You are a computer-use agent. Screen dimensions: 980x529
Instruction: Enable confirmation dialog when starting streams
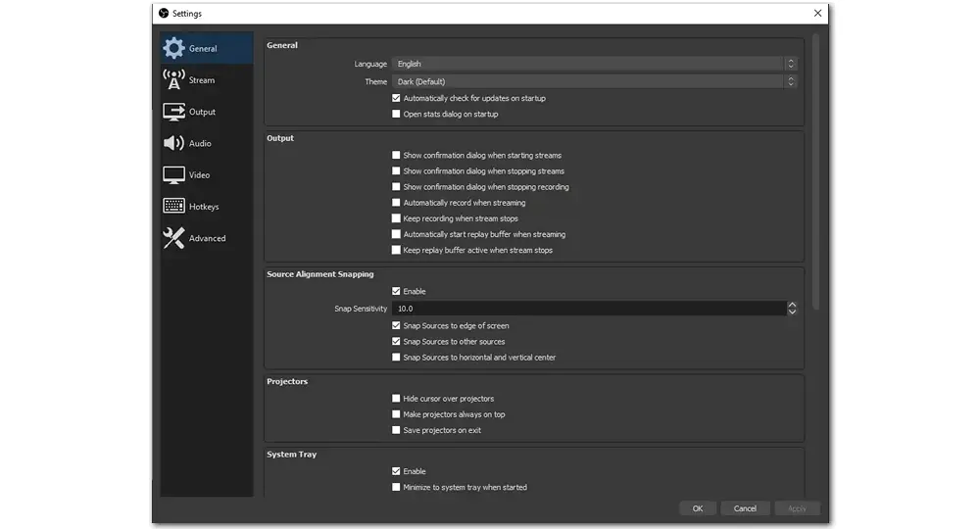point(396,155)
